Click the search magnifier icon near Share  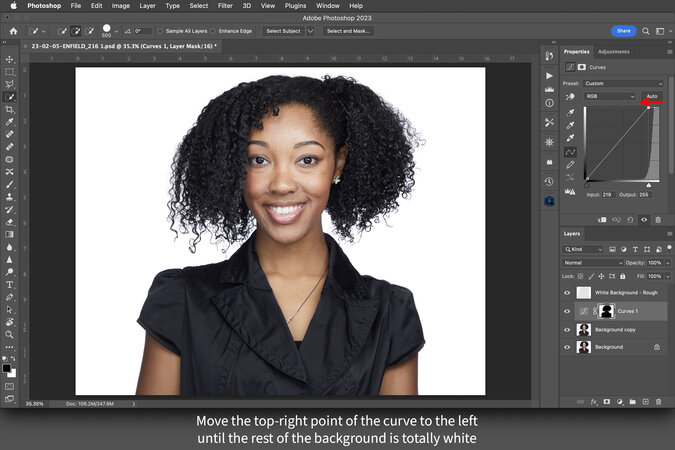click(646, 31)
